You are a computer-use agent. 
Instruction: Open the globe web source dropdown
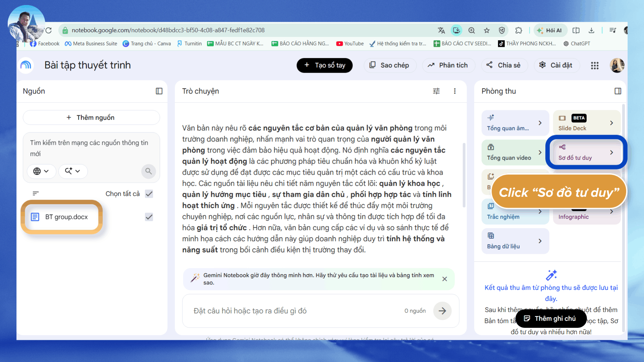coord(41,171)
